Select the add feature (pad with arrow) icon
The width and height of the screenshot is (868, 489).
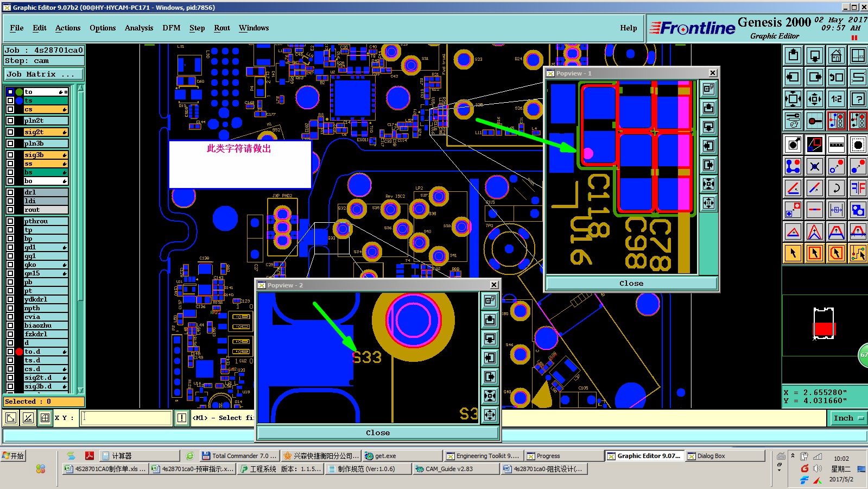pyautogui.click(x=793, y=145)
